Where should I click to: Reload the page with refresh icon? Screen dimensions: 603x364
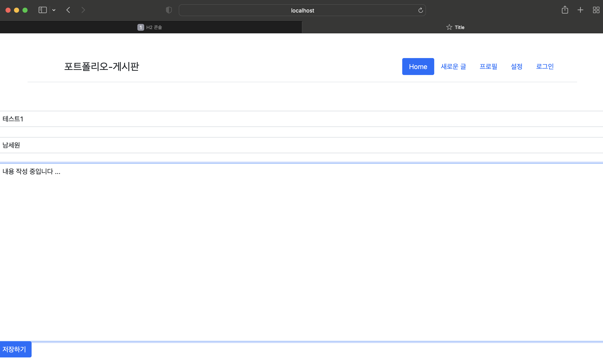pos(420,10)
